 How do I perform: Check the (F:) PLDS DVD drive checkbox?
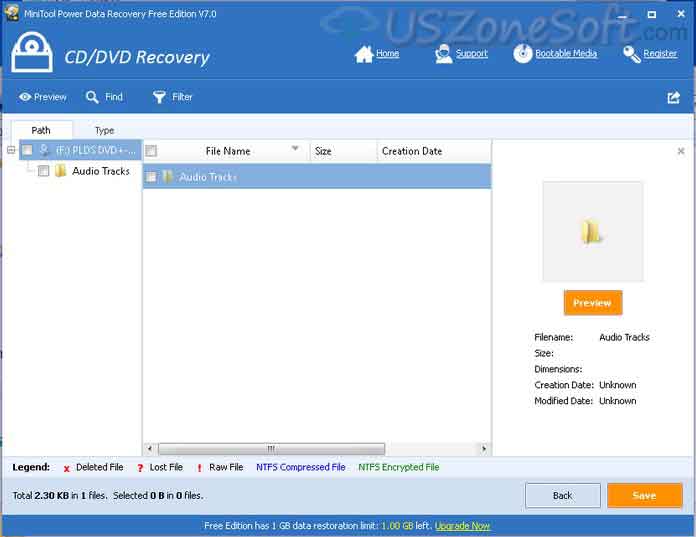(x=28, y=150)
